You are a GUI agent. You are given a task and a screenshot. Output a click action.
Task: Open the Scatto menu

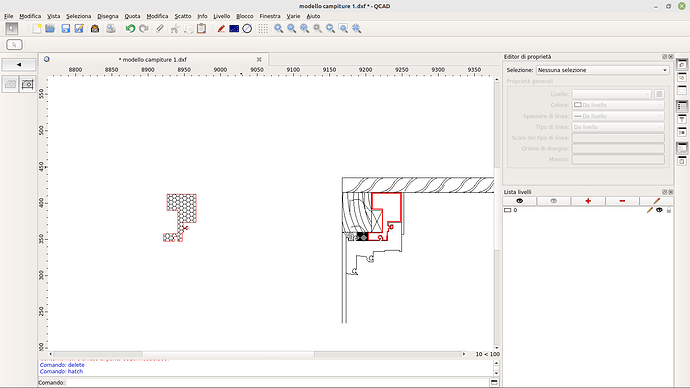tap(183, 16)
